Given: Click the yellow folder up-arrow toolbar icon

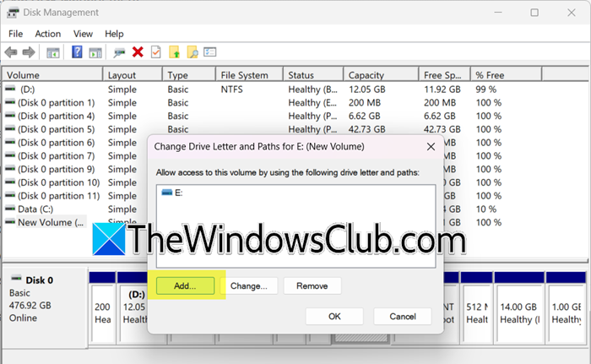Looking at the screenshot, I should pos(174,52).
